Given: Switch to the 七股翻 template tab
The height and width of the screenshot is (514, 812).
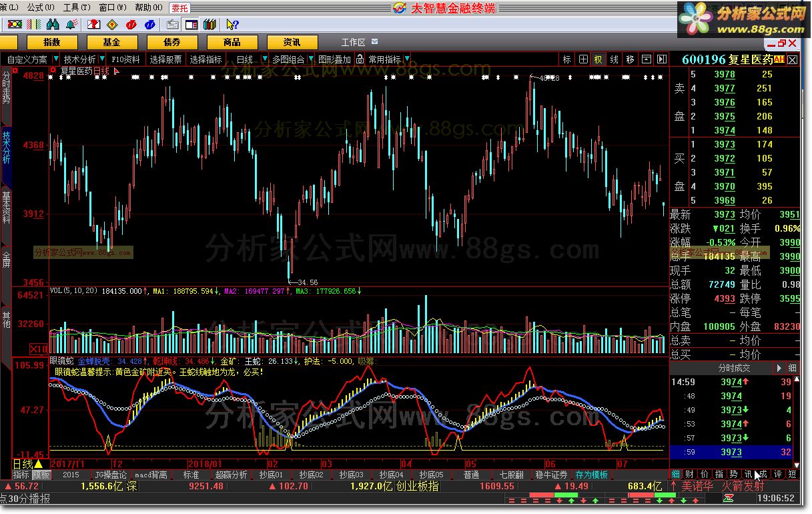Looking at the screenshot, I should (x=511, y=475).
